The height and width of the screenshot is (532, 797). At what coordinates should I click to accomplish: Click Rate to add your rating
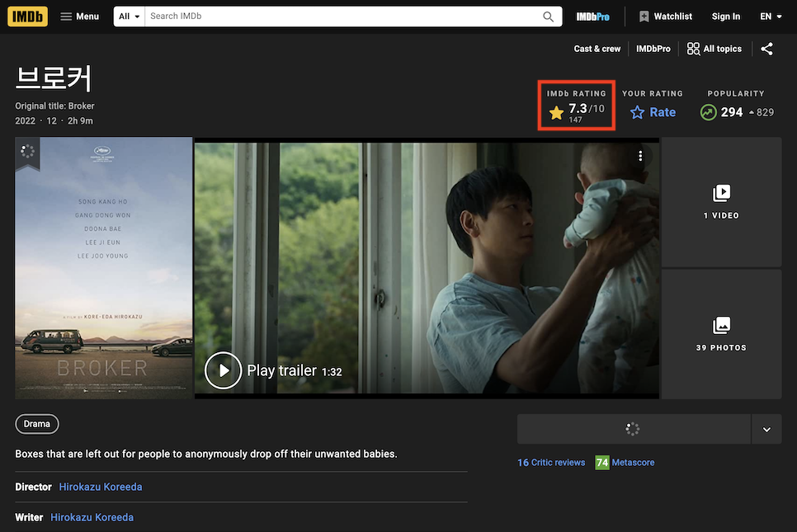click(x=653, y=112)
